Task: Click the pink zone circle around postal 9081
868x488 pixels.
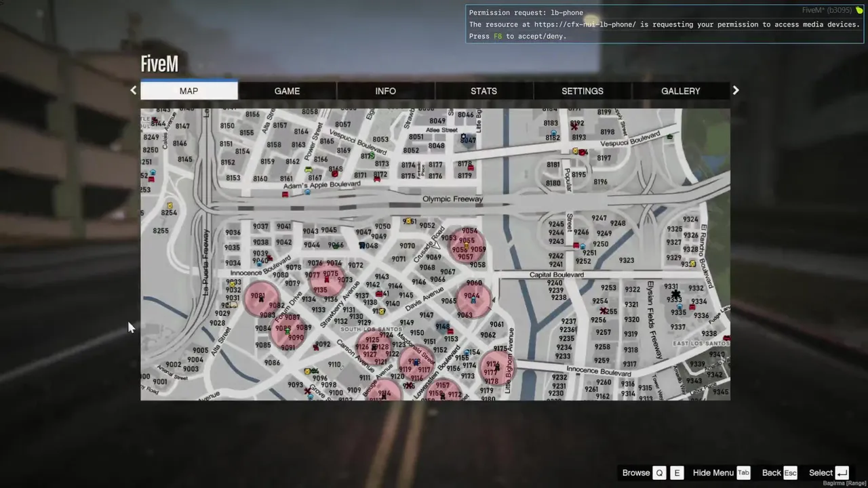Action: pyautogui.click(x=261, y=300)
